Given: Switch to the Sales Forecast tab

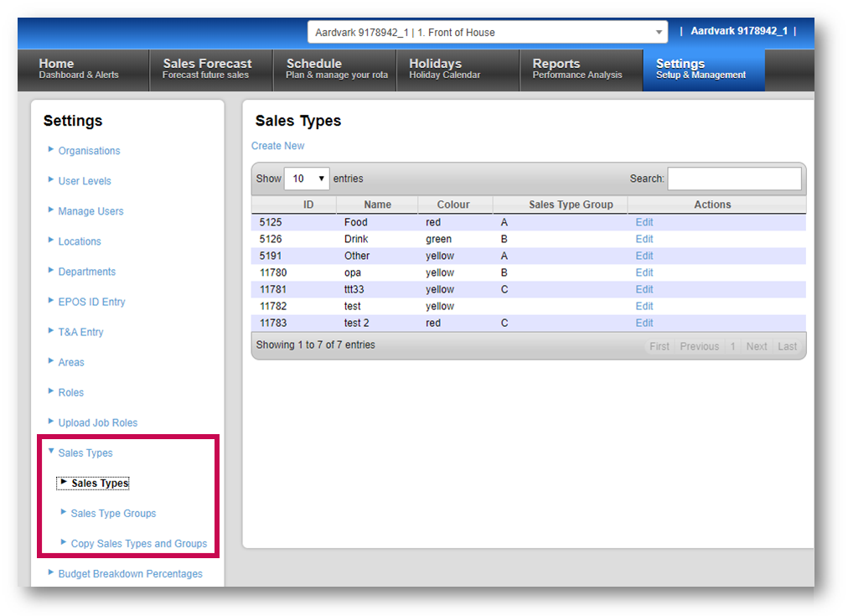Looking at the screenshot, I should pyautogui.click(x=207, y=69).
